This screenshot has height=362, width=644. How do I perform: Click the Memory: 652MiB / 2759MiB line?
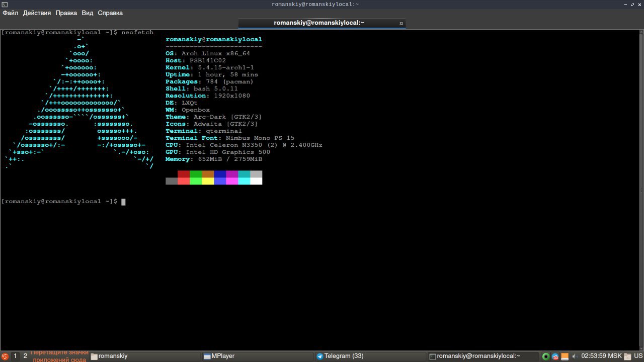coord(214,159)
